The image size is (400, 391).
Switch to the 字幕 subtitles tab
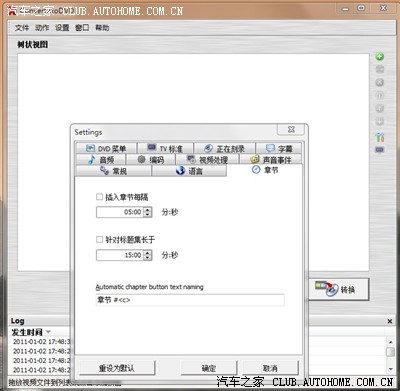(x=279, y=148)
